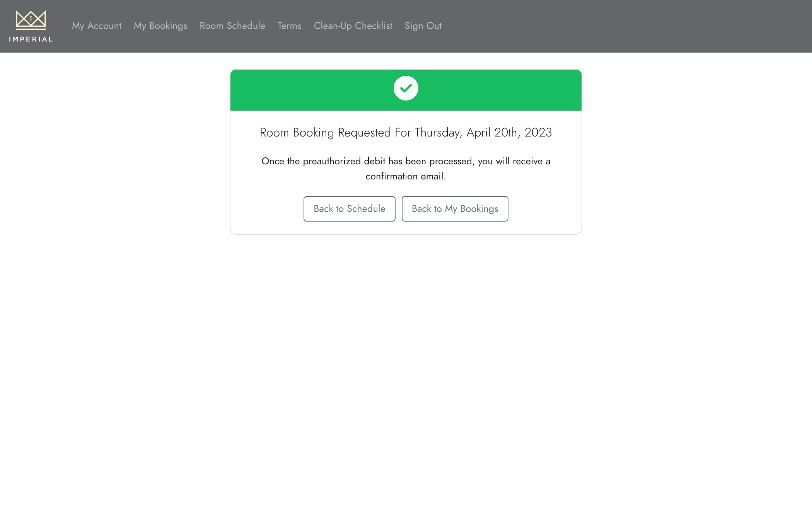Click the preauthorized debit message text
This screenshot has height=529, width=812.
point(406,161)
